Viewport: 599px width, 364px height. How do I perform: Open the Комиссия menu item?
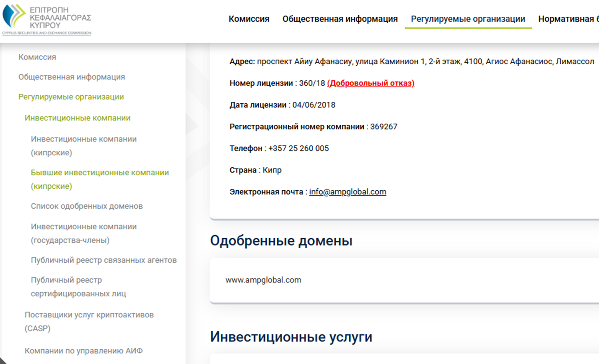249,18
